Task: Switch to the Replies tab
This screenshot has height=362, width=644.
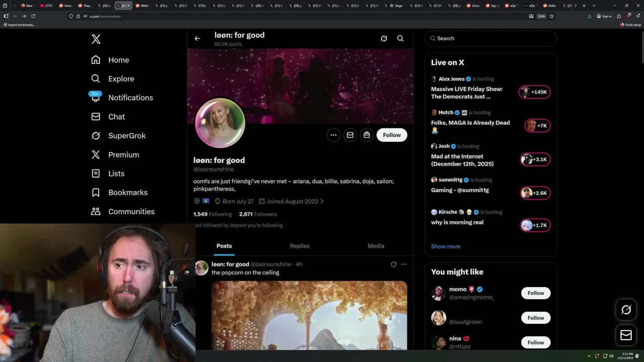Action: tap(300, 246)
